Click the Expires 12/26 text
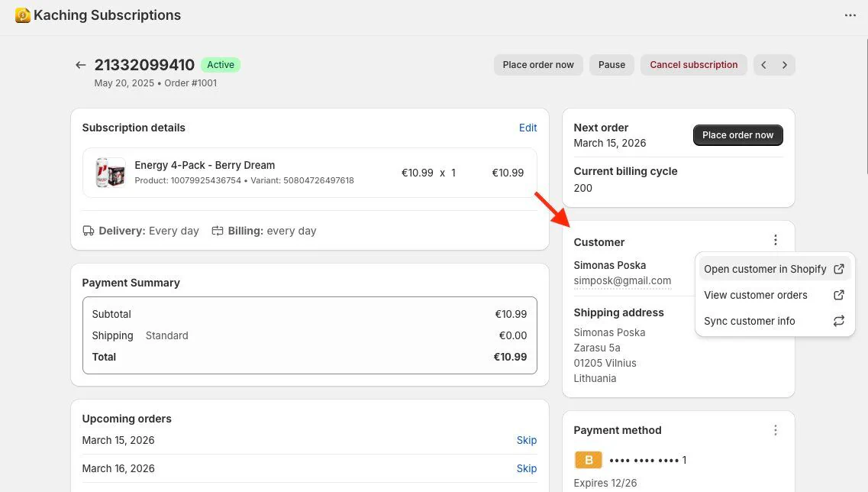 tap(605, 483)
